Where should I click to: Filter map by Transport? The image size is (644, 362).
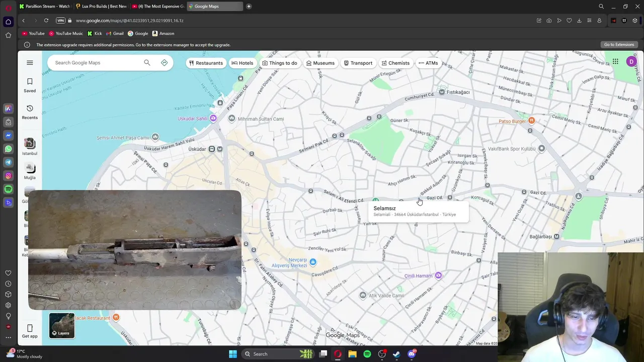[358, 63]
